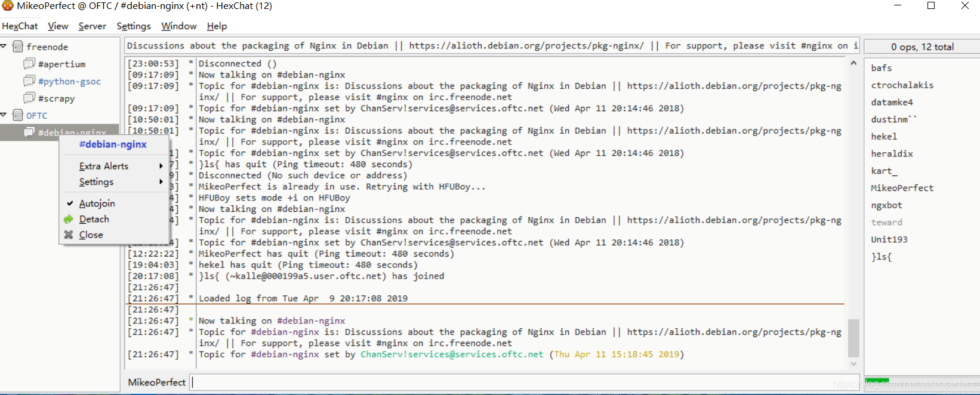Click the message input field

tap(526, 382)
